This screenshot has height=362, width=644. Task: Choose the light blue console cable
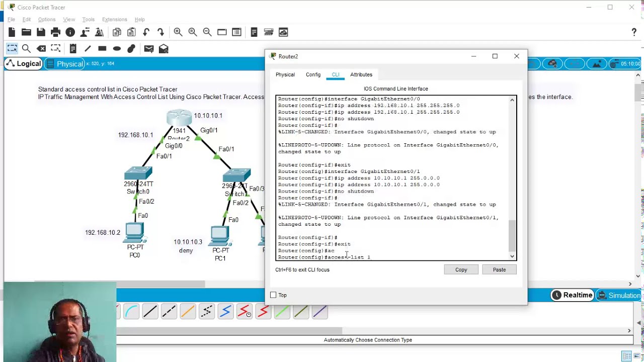click(131, 312)
